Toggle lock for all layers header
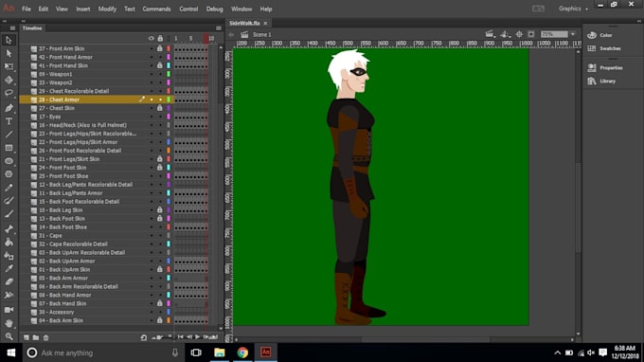This screenshot has height=362, width=644. coord(160,38)
